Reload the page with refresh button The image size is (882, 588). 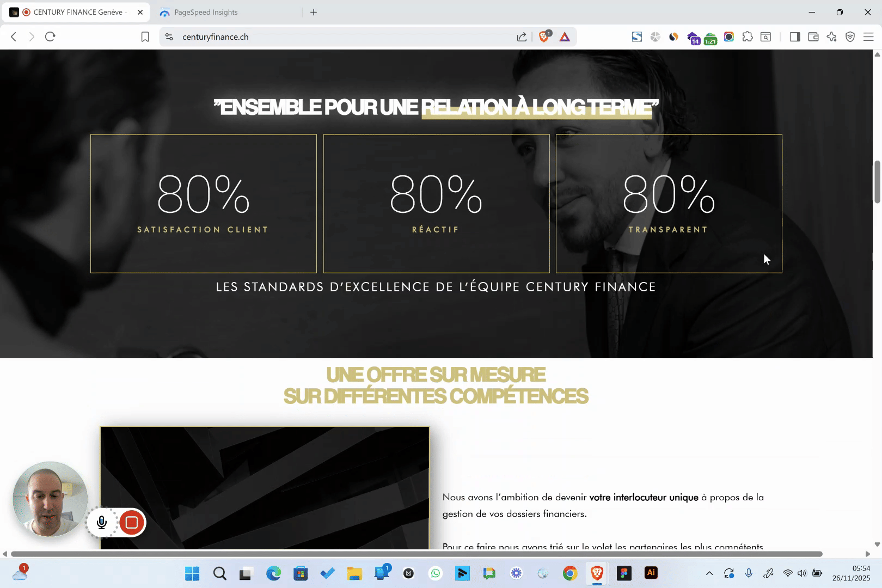pos(50,36)
